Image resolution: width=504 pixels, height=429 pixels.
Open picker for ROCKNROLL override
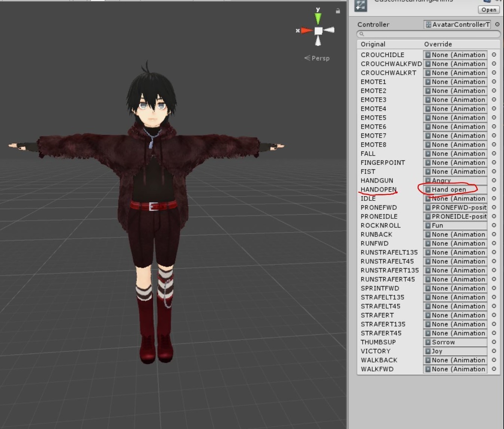pos(494,226)
